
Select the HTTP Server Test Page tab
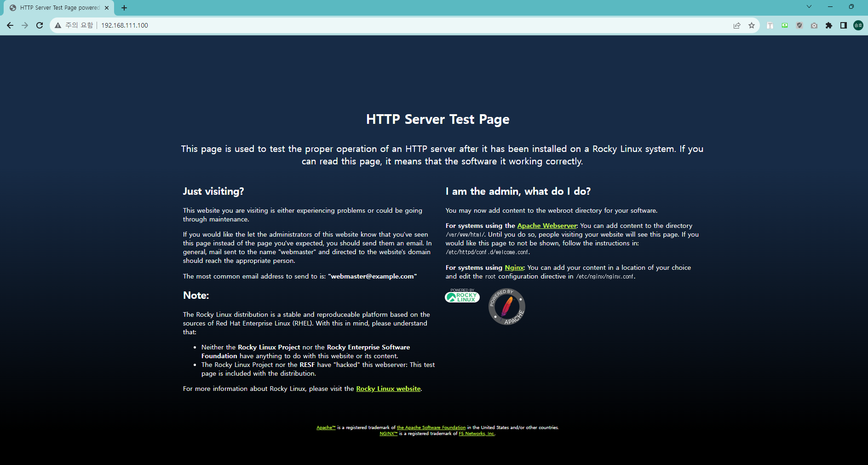coord(60,8)
